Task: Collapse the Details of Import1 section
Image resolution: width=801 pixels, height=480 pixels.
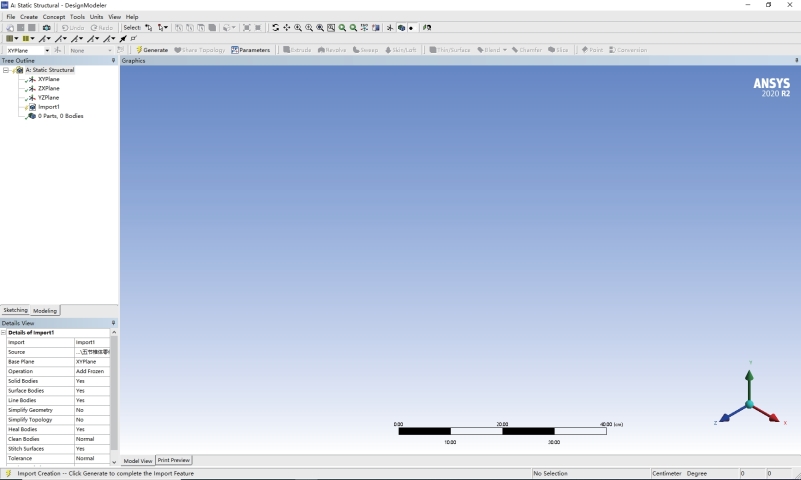Action: point(3,332)
